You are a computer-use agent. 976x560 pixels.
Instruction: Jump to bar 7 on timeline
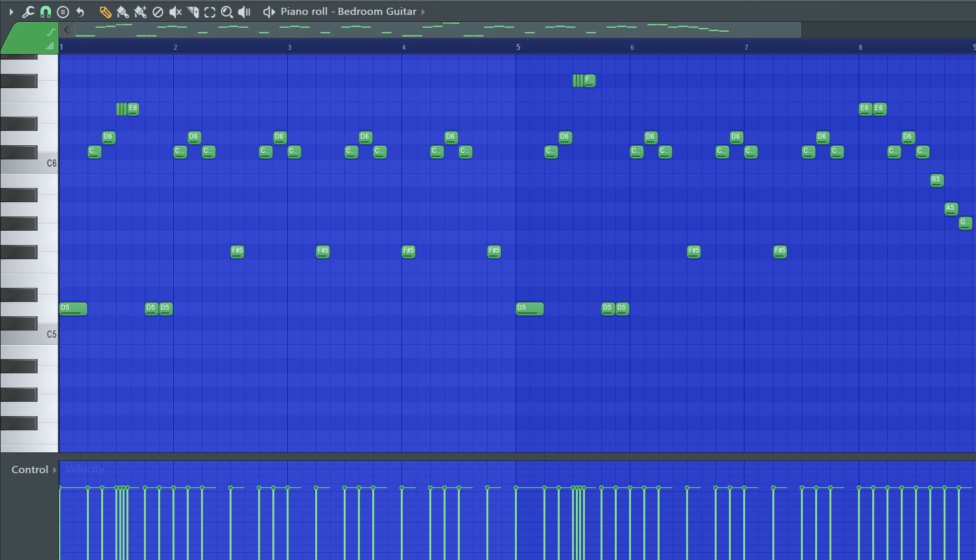point(746,47)
